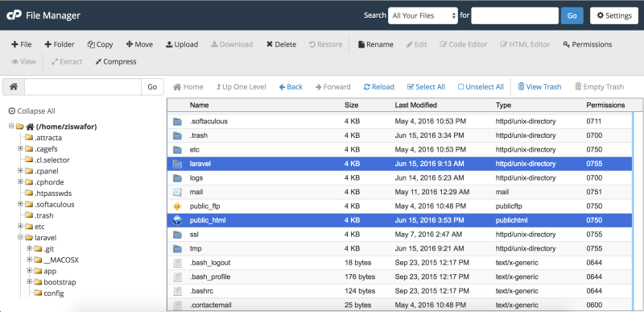Click Select All
The height and width of the screenshot is (312, 644).
click(x=426, y=87)
